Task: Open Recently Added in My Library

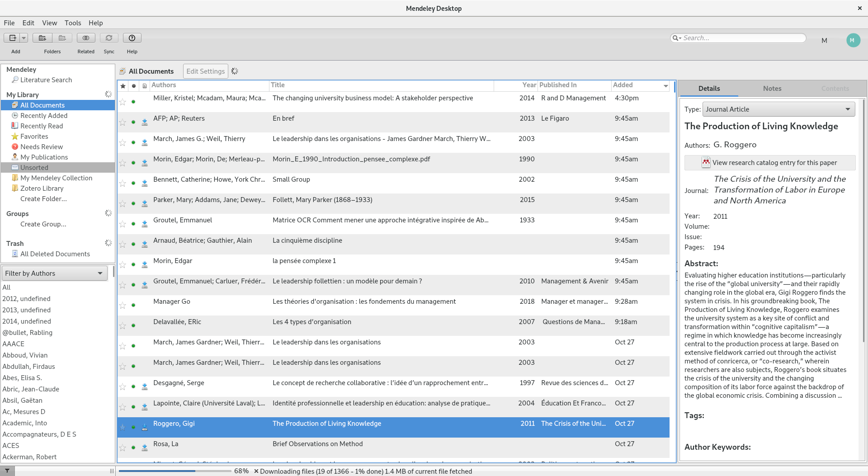Action: click(44, 116)
